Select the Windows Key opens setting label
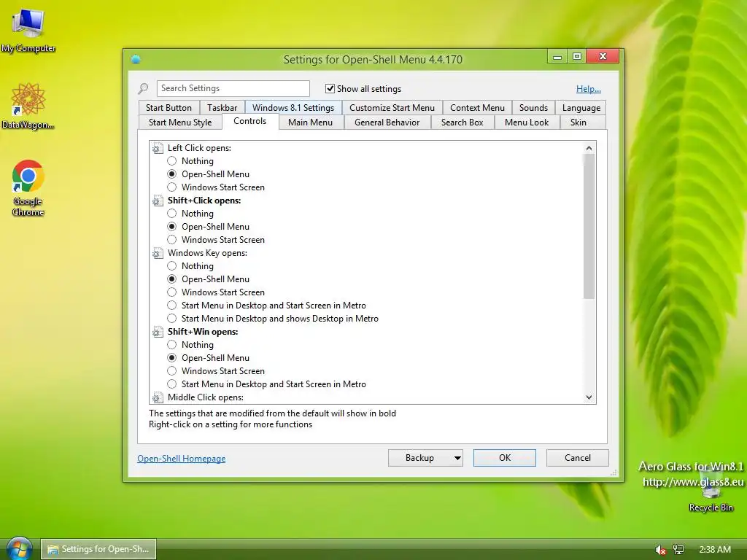The width and height of the screenshot is (747, 560). pos(207,253)
